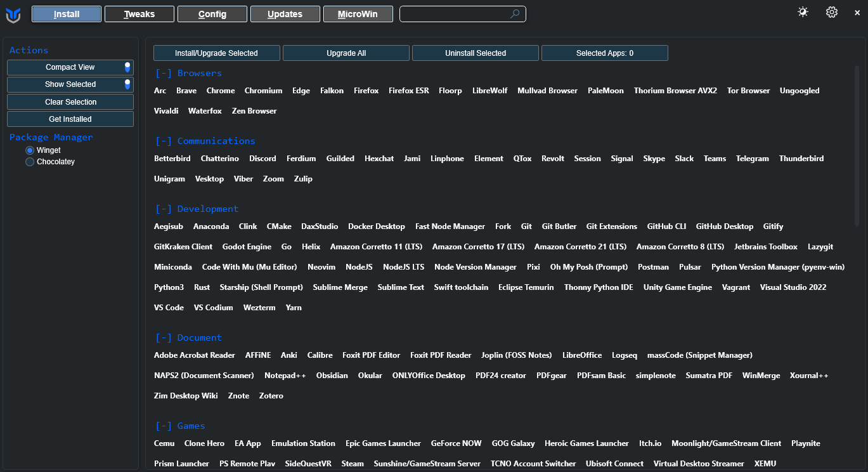
Task: Select the Chocolatey package manager radio
Action: 30,162
